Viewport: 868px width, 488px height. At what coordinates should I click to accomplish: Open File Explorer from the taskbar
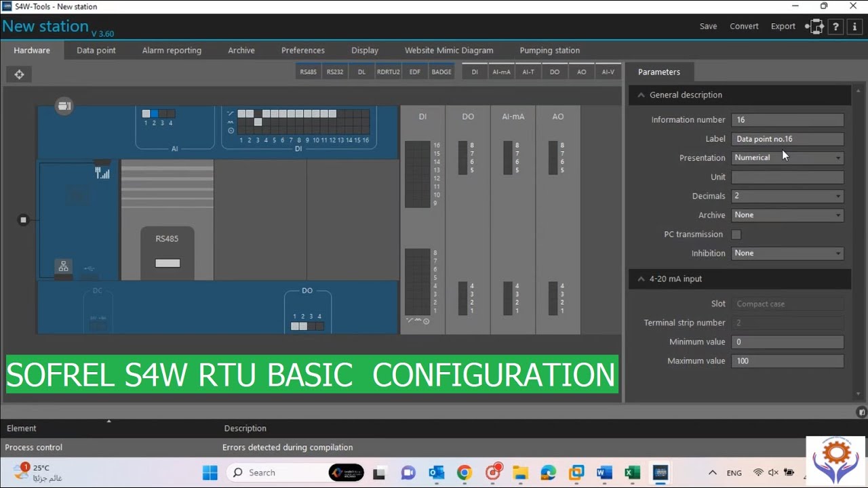520,472
